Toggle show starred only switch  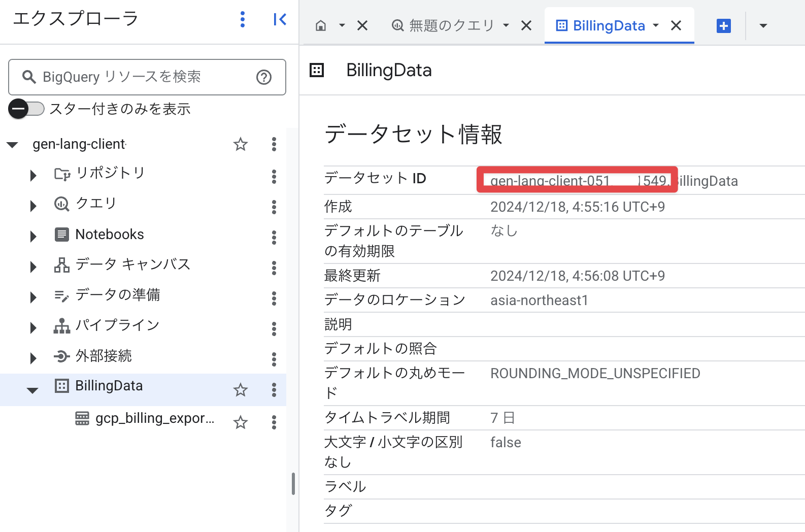[x=26, y=109]
